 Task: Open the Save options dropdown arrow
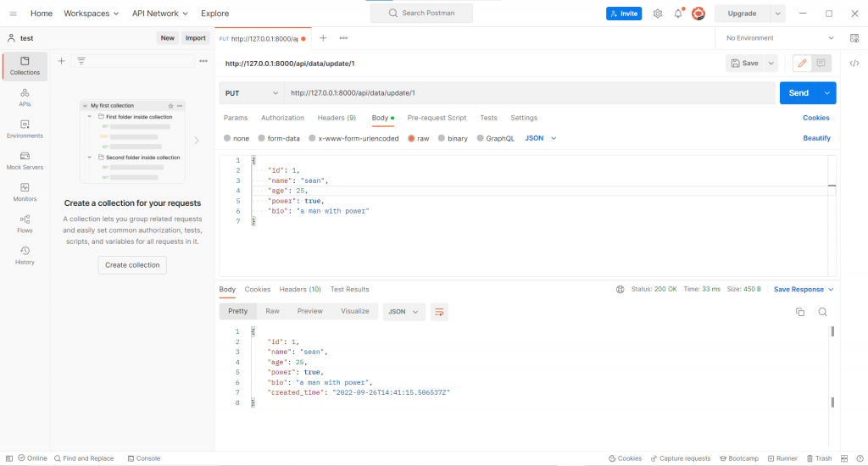coord(771,63)
